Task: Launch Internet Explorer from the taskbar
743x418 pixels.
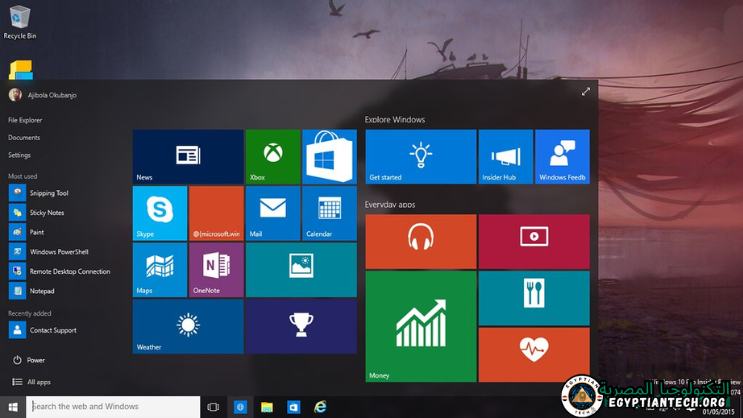Action: pos(320,407)
